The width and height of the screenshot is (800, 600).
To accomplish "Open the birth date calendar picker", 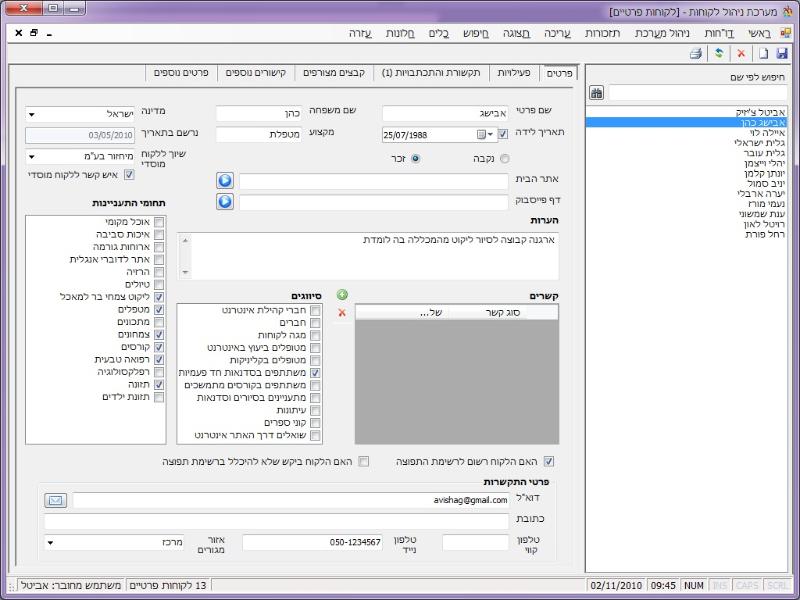I will (x=484, y=135).
